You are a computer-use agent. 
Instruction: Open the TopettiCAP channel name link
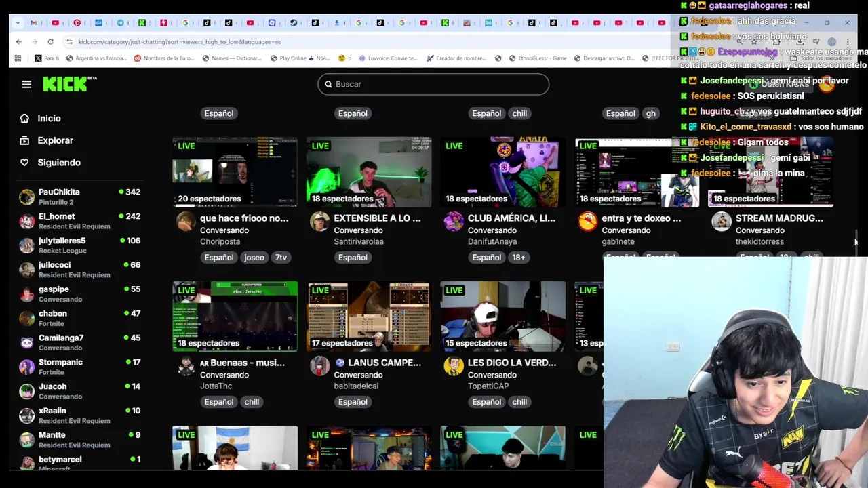click(x=490, y=386)
